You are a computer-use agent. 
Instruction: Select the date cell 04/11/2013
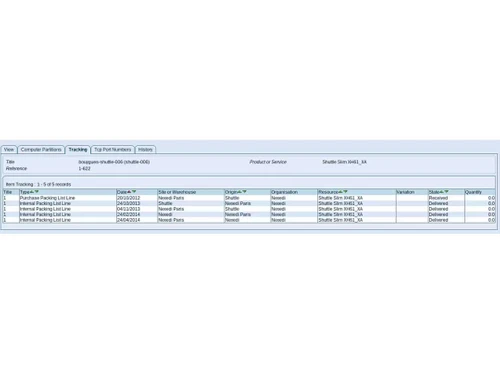(x=128, y=209)
